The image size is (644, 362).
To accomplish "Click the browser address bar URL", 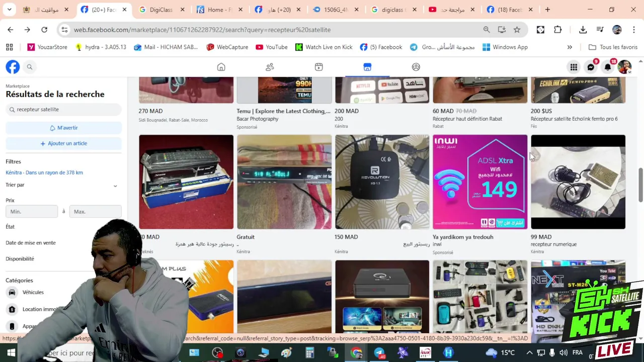I will [202, 30].
